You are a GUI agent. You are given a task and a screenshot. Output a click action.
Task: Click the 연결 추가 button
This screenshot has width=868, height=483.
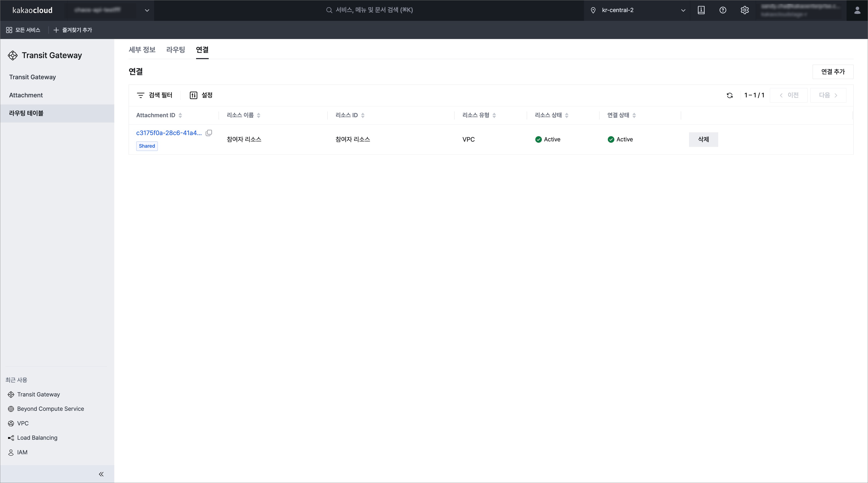pyautogui.click(x=833, y=72)
